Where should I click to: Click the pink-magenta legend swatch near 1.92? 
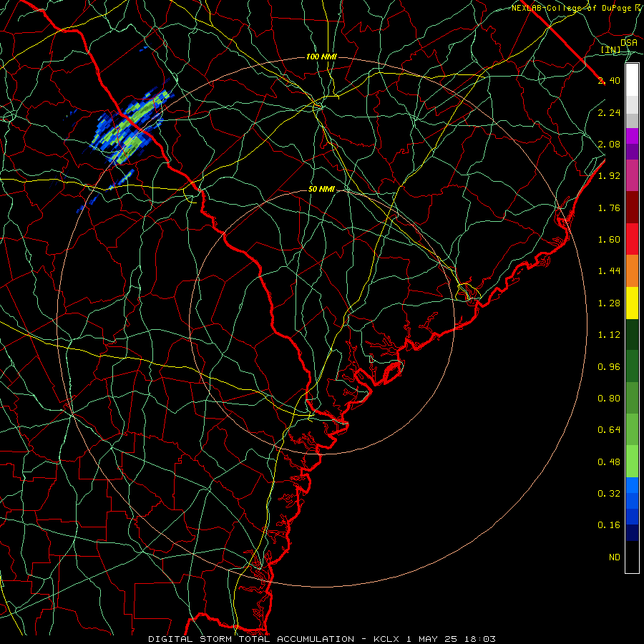(632, 176)
